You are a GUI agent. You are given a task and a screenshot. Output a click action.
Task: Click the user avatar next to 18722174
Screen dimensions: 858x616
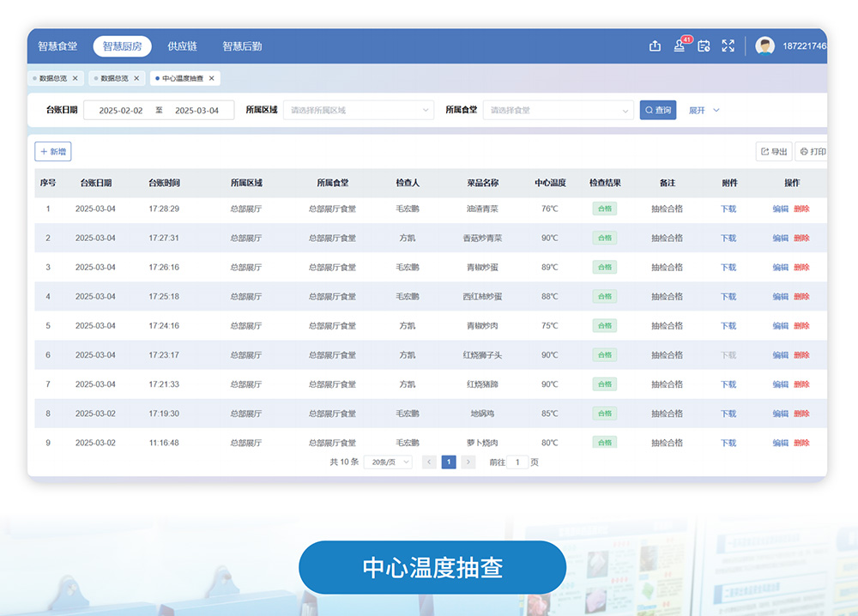pyautogui.click(x=764, y=46)
